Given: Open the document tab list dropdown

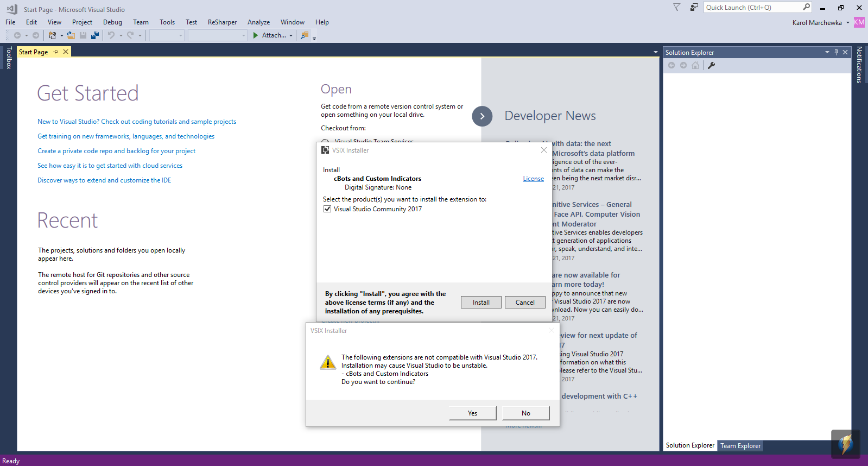Looking at the screenshot, I should [x=656, y=52].
